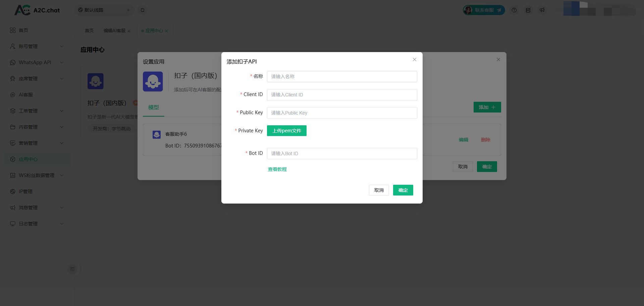Open AI客服 in the sidebar
The height and width of the screenshot is (306, 644).
click(x=26, y=95)
